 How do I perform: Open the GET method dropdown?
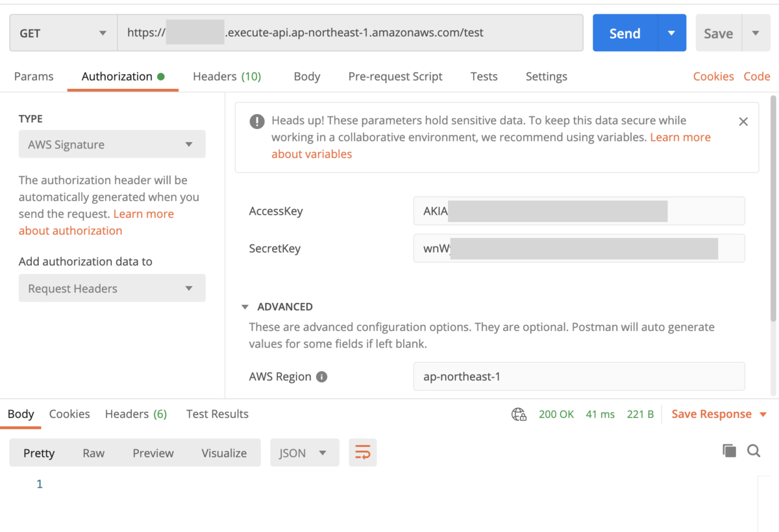(x=64, y=33)
